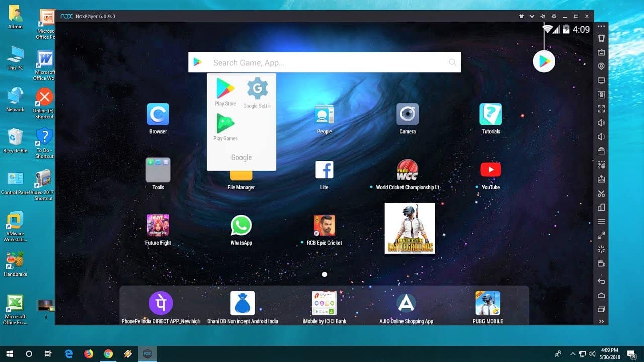Expand more sidebar options via the double-arrow
This screenshot has height=362, width=644.
coord(601,321)
